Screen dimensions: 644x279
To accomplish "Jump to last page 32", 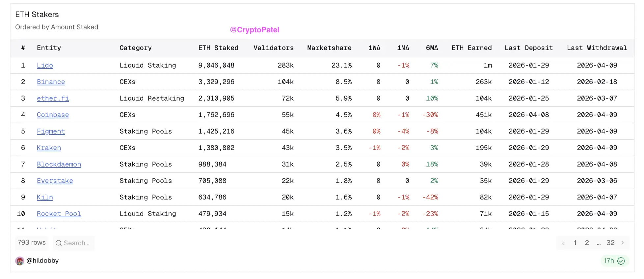I will click(x=610, y=243).
